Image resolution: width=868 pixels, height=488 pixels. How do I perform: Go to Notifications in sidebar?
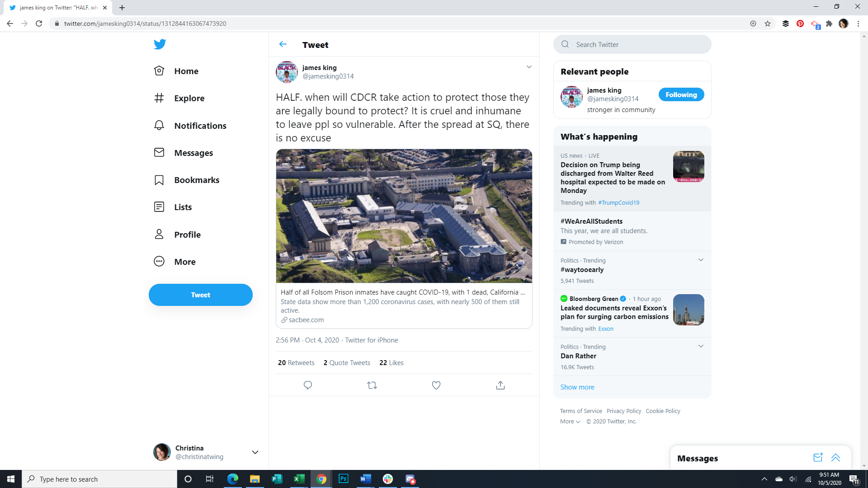[200, 126]
